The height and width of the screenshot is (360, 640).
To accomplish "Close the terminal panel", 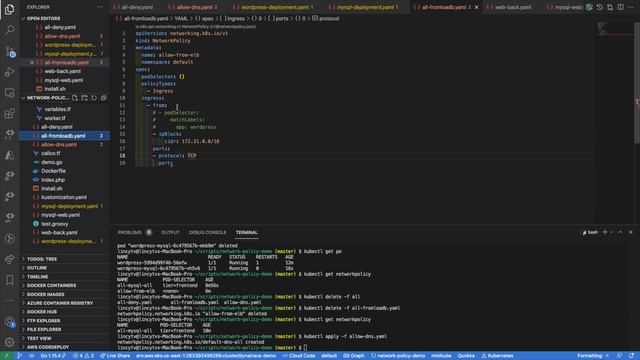I will click(631, 232).
